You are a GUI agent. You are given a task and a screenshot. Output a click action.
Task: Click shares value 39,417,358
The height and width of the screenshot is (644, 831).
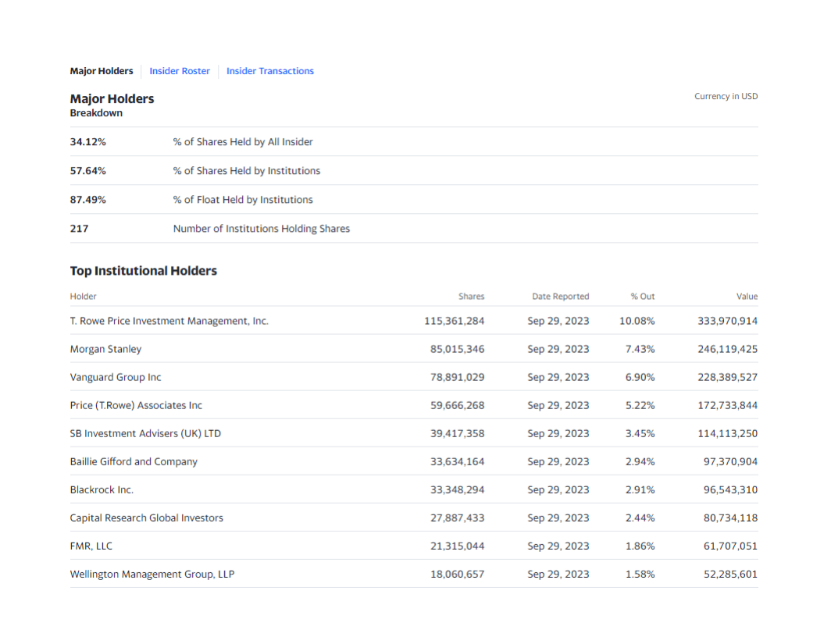click(x=458, y=433)
